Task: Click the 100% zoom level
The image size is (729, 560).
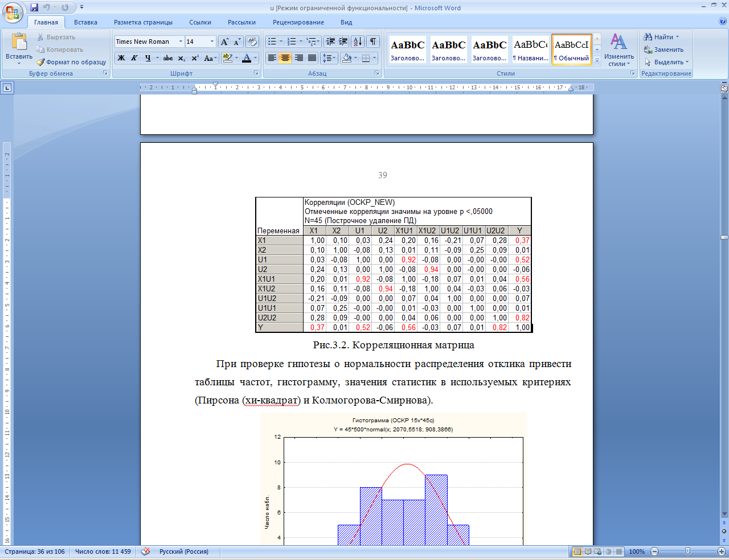Action: (637, 551)
